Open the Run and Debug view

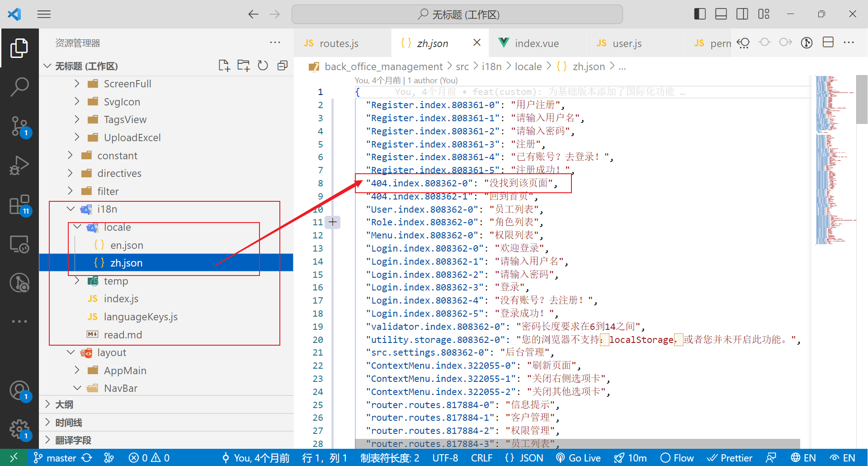click(x=19, y=166)
